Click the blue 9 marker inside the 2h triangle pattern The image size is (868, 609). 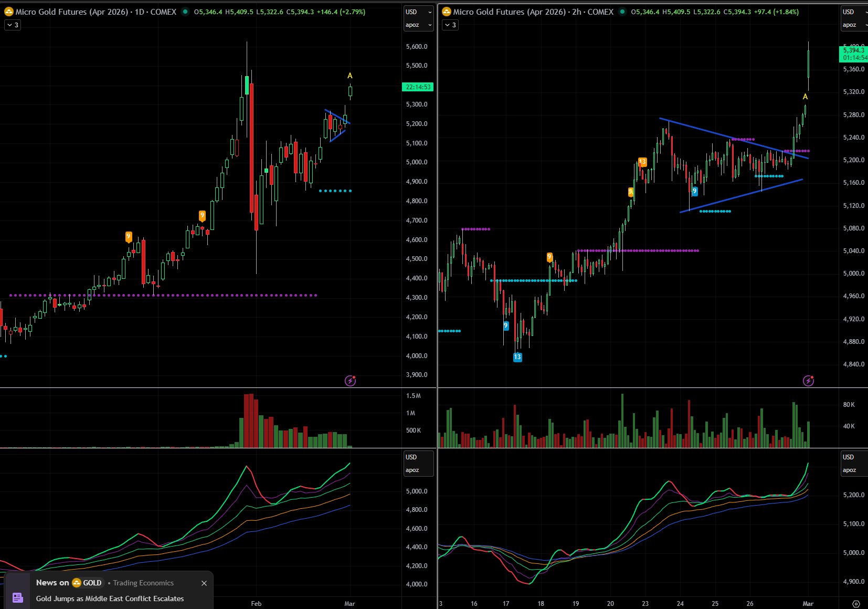click(694, 192)
